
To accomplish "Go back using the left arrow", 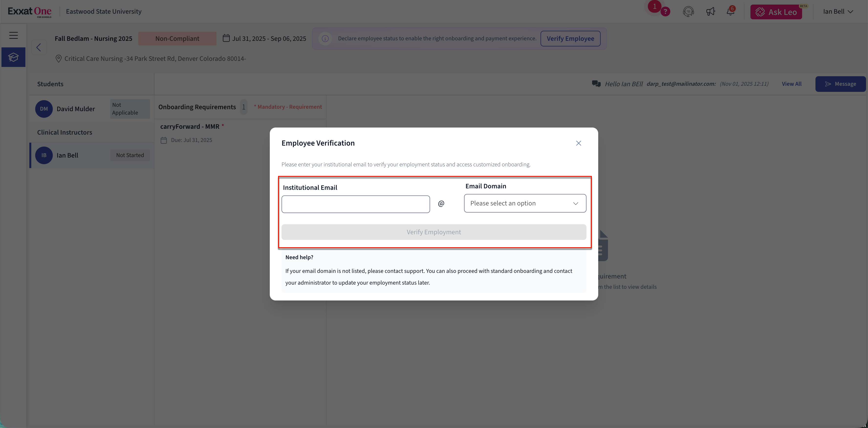I will 39,47.
